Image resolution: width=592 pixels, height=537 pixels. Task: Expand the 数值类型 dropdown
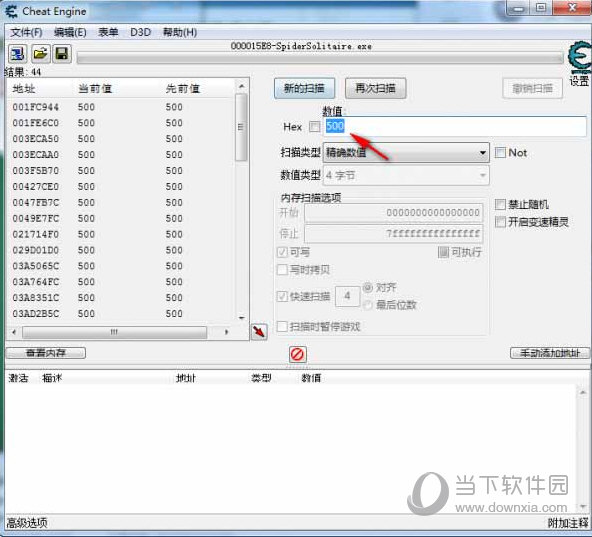pos(406,175)
